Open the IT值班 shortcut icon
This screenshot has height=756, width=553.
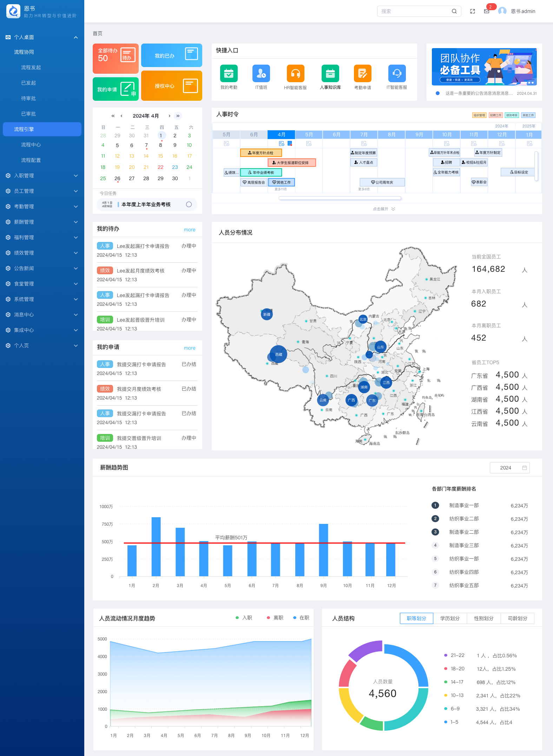tap(261, 73)
